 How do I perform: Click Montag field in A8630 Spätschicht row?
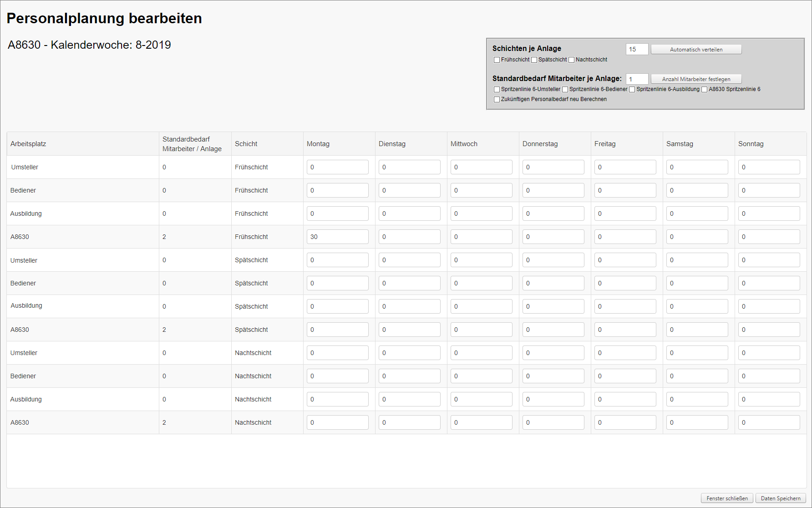pos(337,330)
